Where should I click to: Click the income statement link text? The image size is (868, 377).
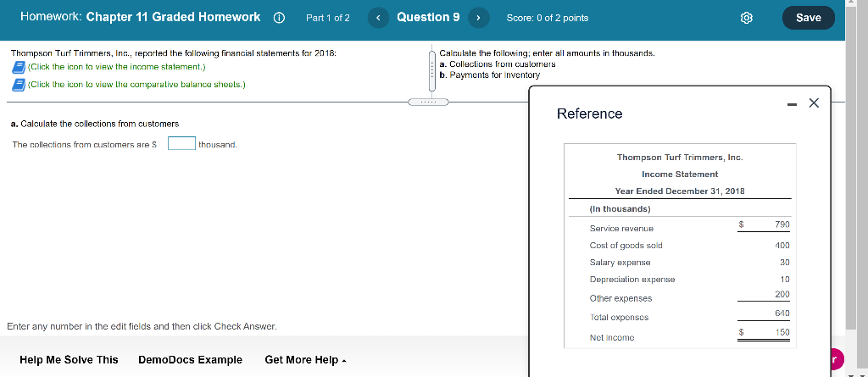(117, 67)
